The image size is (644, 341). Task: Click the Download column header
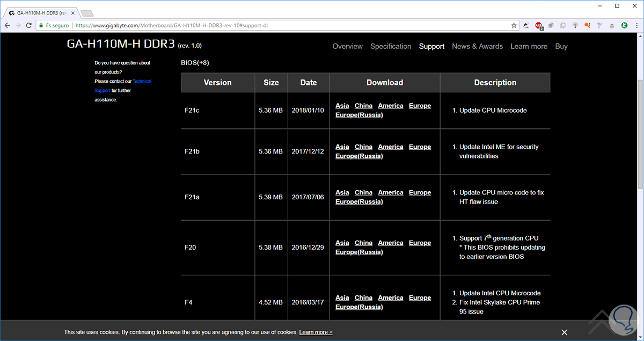coord(385,83)
